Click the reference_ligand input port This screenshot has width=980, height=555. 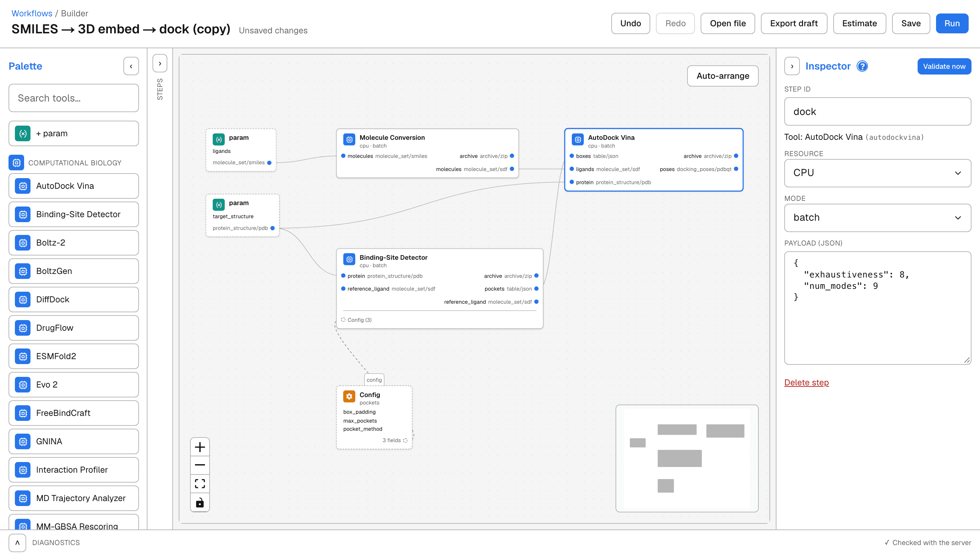pos(343,289)
